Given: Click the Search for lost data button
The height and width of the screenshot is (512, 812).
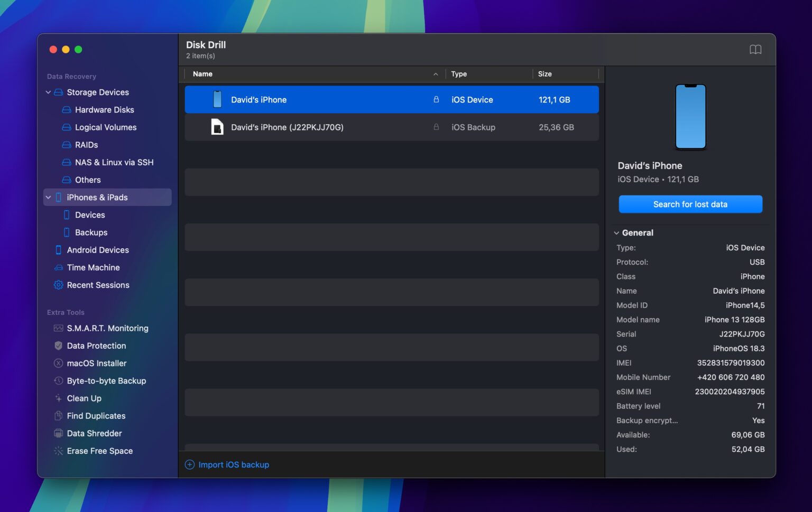Looking at the screenshot, I should click(x=690, y=204).
